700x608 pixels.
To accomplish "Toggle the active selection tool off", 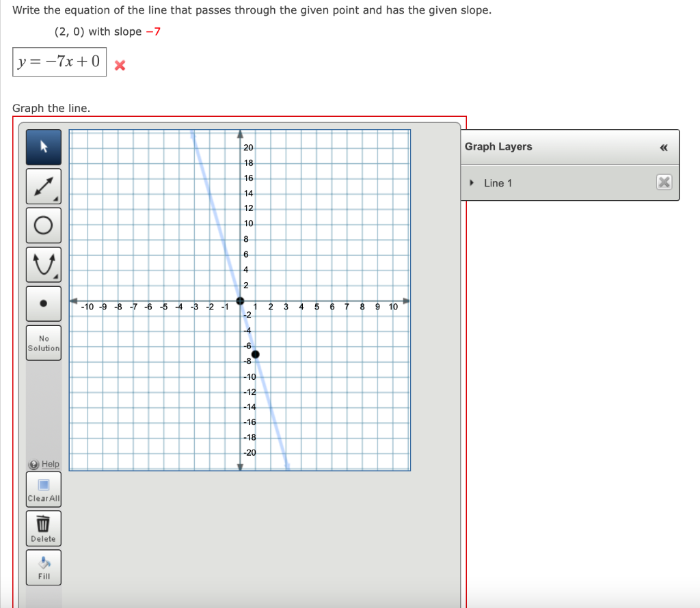I will click(x=43, y=146).
